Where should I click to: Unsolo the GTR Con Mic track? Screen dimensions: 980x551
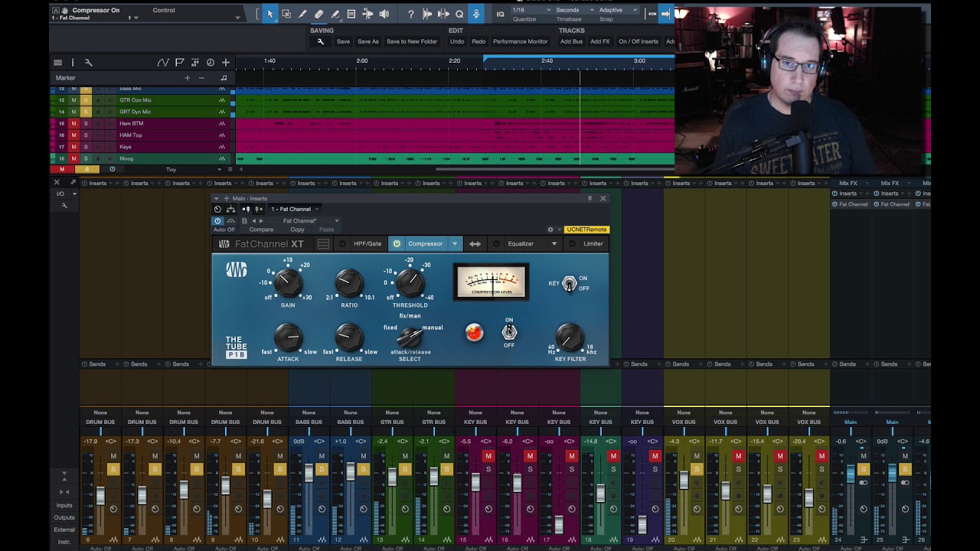tap(86, 100)
